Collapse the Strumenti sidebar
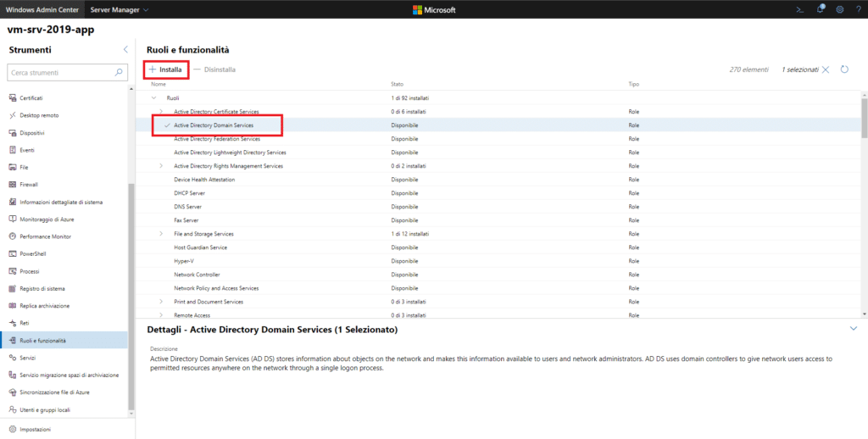Screen dimensions: 868x439 pyautogui.click(x=125, y=50)
